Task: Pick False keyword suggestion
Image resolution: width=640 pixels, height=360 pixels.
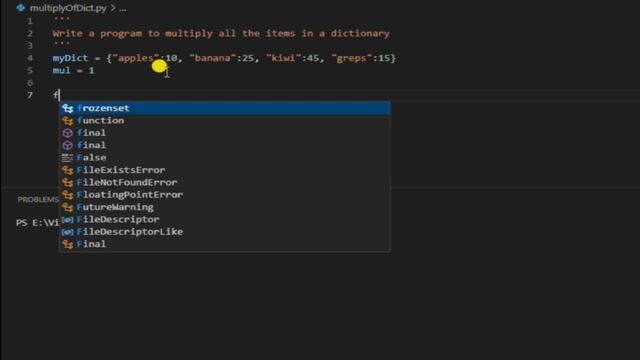Action: [225, 158]
